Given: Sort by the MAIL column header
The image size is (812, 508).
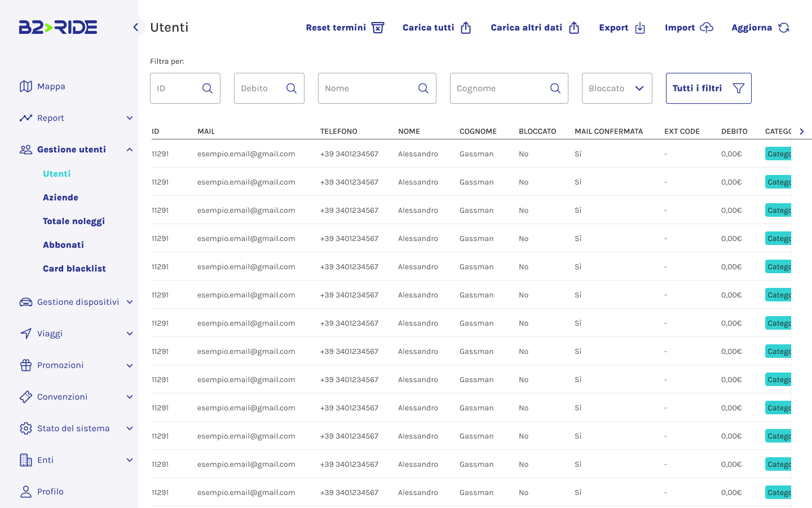Looking at the screenshot, I should click(x=206, y=132).
